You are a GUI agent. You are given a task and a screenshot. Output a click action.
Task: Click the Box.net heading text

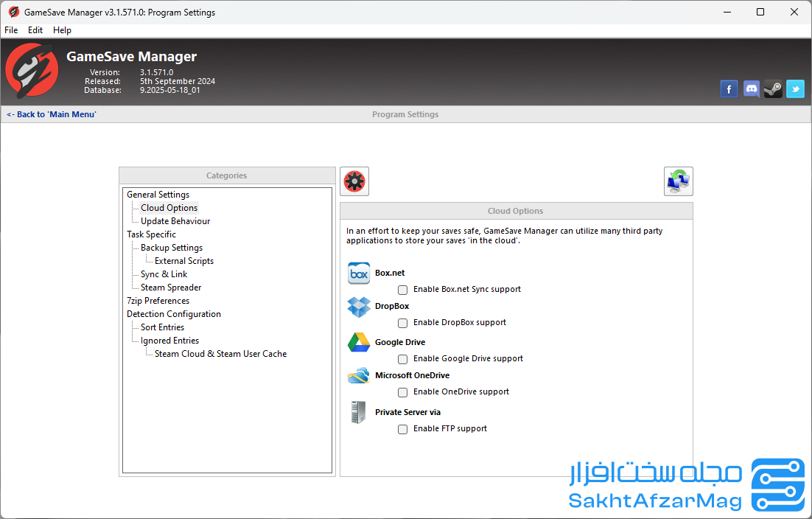390,273
